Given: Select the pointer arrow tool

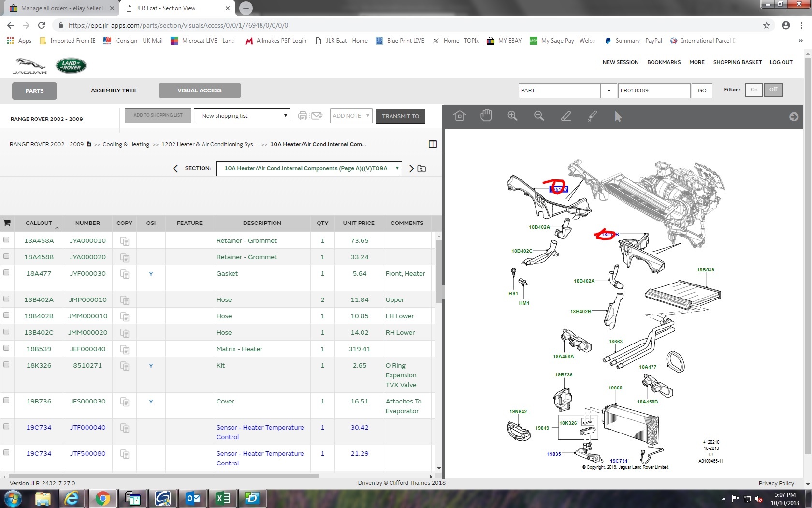Looking at the screenshot, I should coord(618,117).
